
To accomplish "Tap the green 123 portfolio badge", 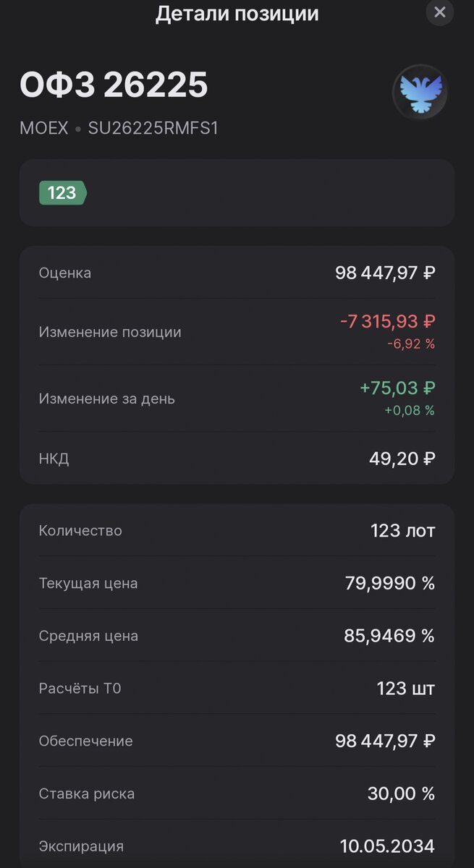I will [62, 193].
